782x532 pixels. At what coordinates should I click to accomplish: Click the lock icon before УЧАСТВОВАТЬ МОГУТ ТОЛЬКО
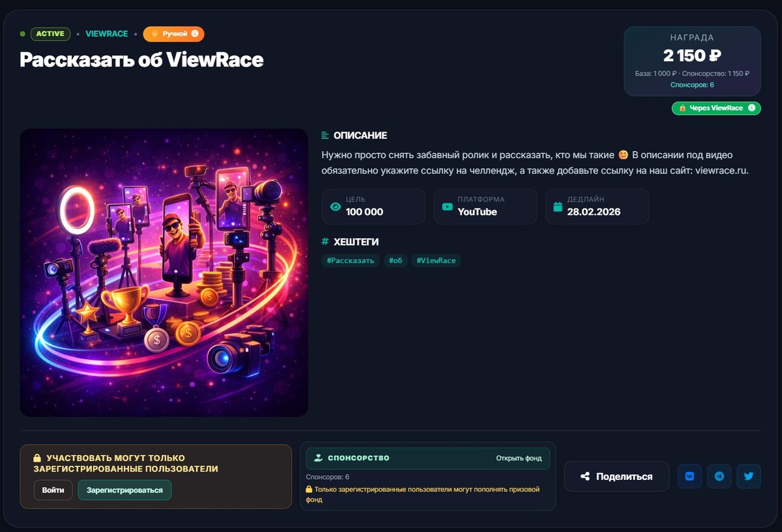pos(37,458)
